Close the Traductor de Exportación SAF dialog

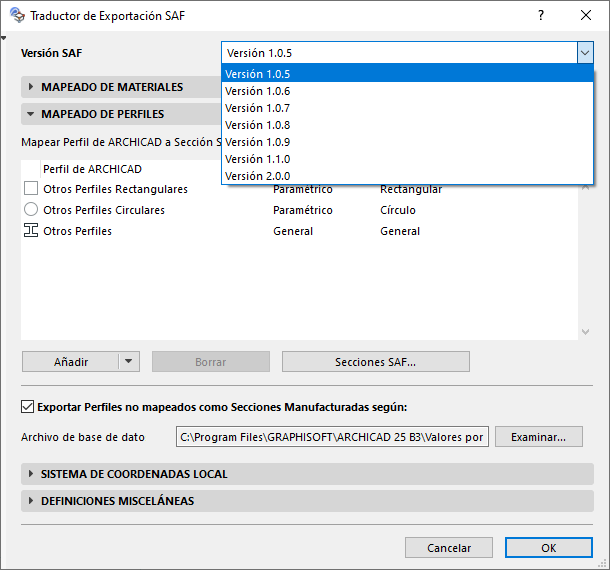click(x=585, y=15)
